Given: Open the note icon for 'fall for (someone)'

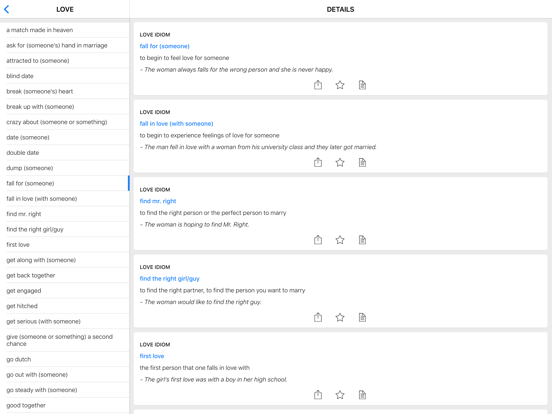Looking at the screenshot, I should coord(362,85).
